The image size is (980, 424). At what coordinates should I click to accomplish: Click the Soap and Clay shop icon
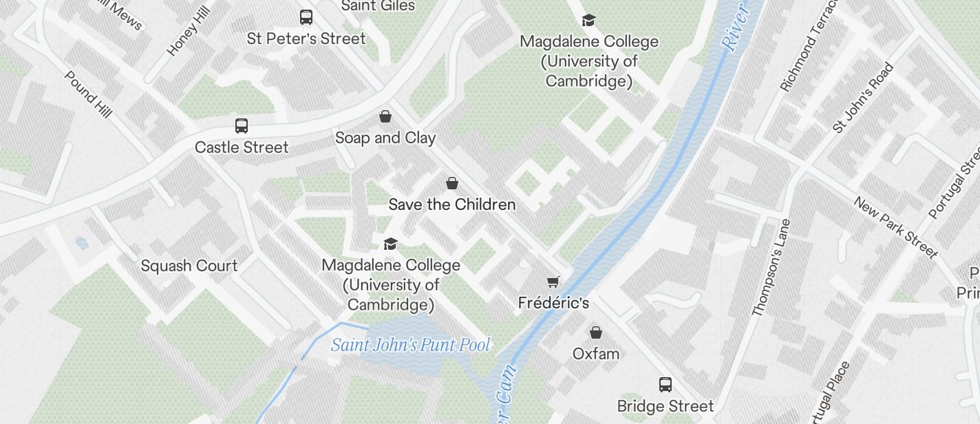click(x=385, y=116)
